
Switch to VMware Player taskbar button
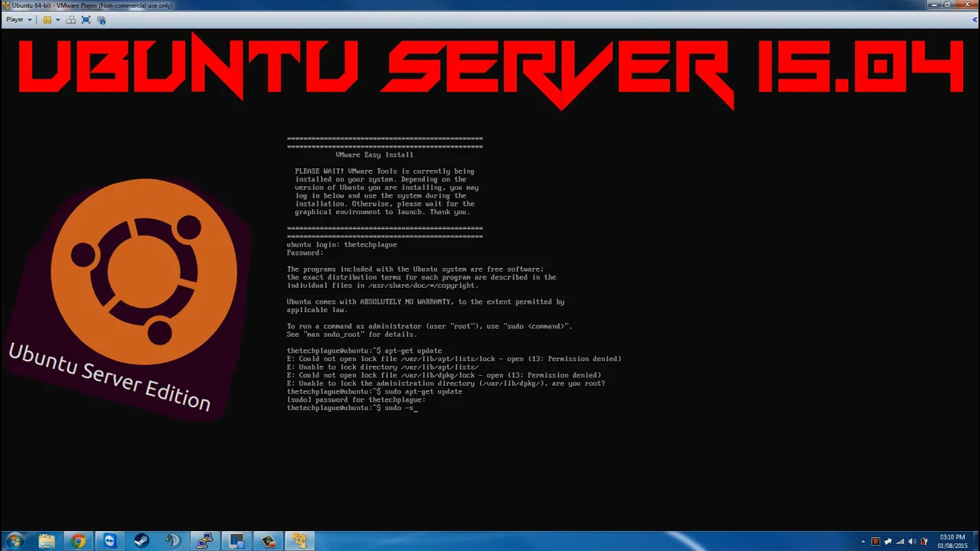coord(299,541)
